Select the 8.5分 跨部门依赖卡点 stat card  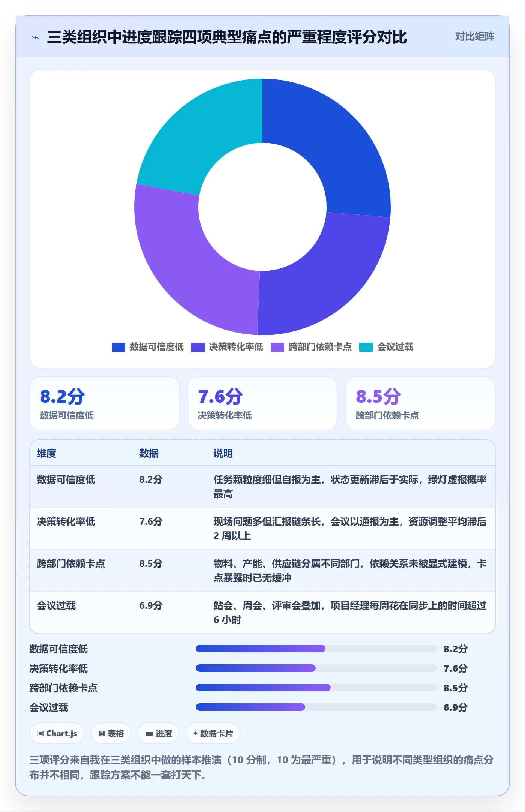(x=420, y=403)
